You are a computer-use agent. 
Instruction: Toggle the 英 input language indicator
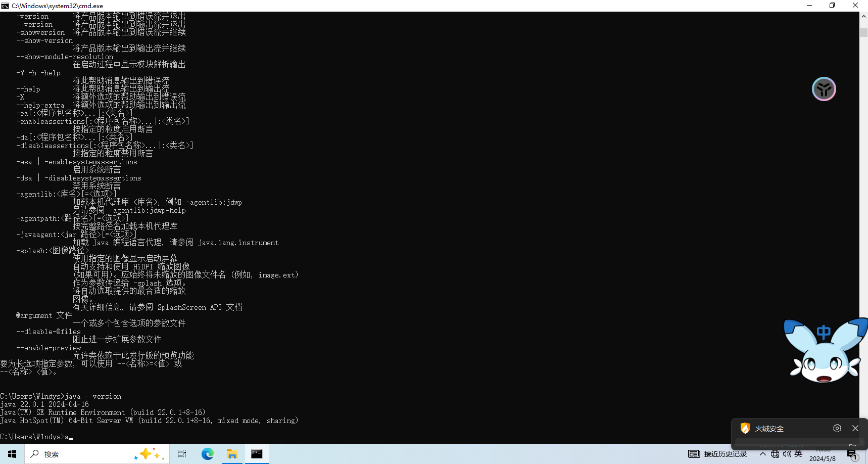(798, 454)
